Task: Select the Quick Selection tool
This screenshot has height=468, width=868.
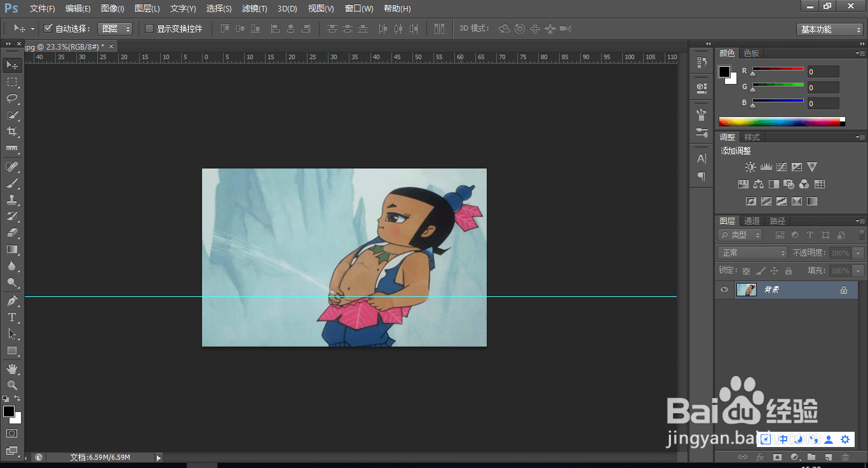Action: (x=12, y=115)
